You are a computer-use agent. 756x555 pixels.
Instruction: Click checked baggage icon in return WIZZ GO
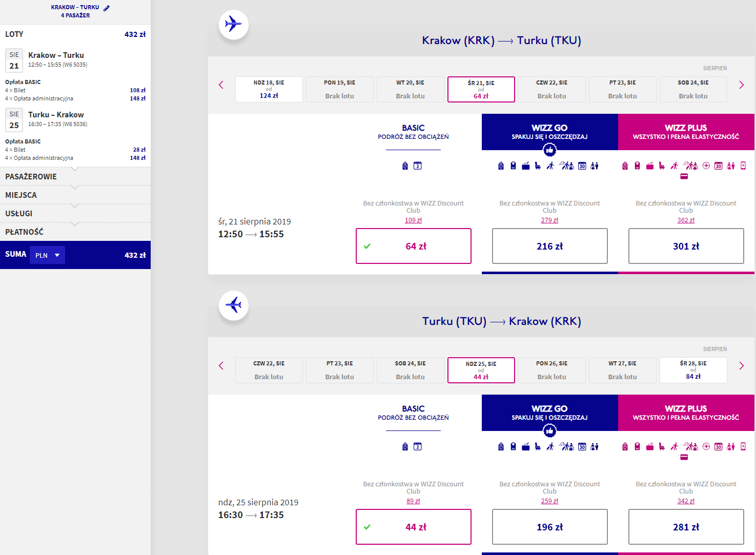point(525,446)
